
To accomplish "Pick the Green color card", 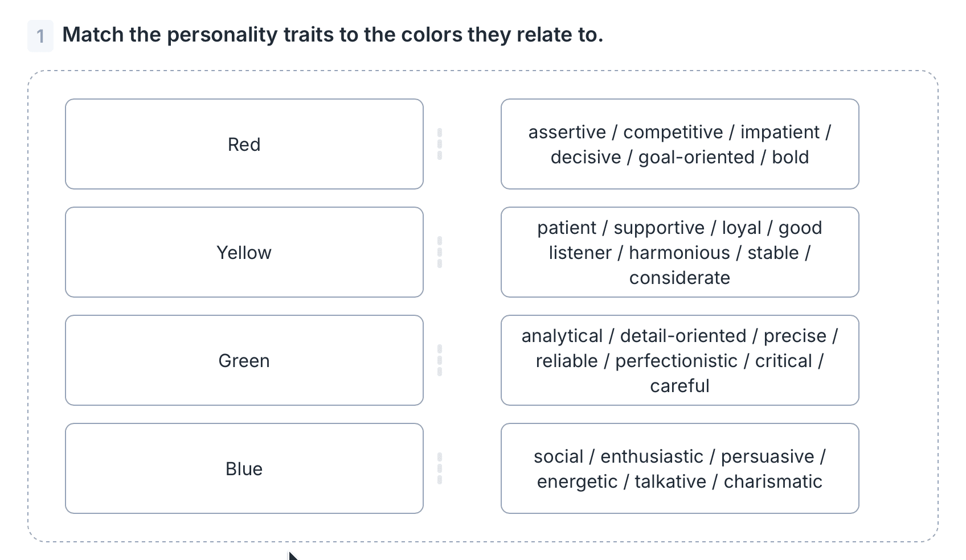I will point(244,360).
